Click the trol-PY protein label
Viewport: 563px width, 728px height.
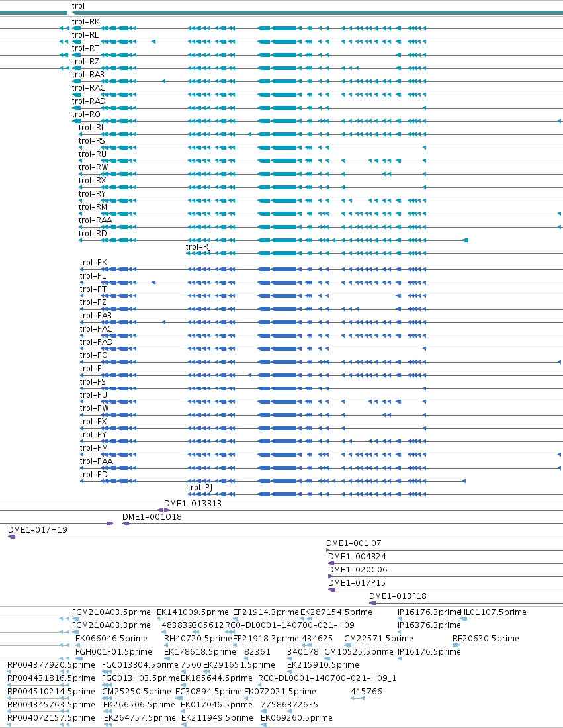point(93,435)
